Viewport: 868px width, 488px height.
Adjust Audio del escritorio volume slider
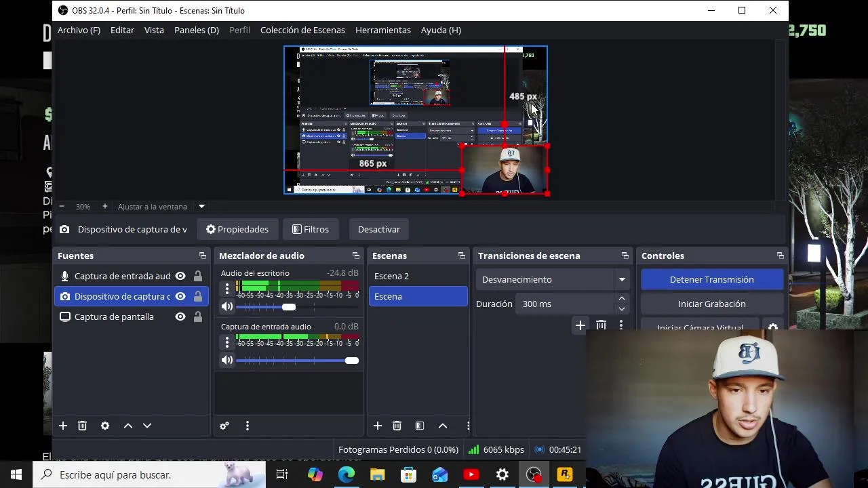coord(289,307)
